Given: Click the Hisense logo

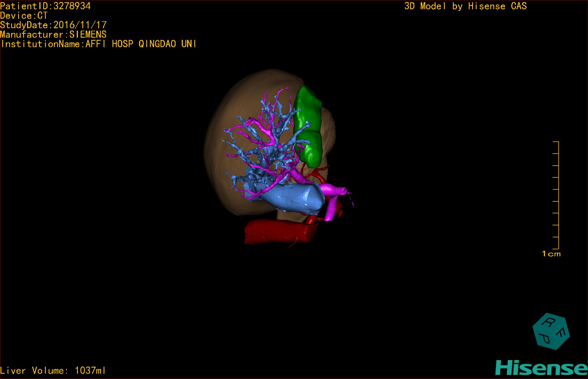Looking at the screenshot, I should 541,368.
